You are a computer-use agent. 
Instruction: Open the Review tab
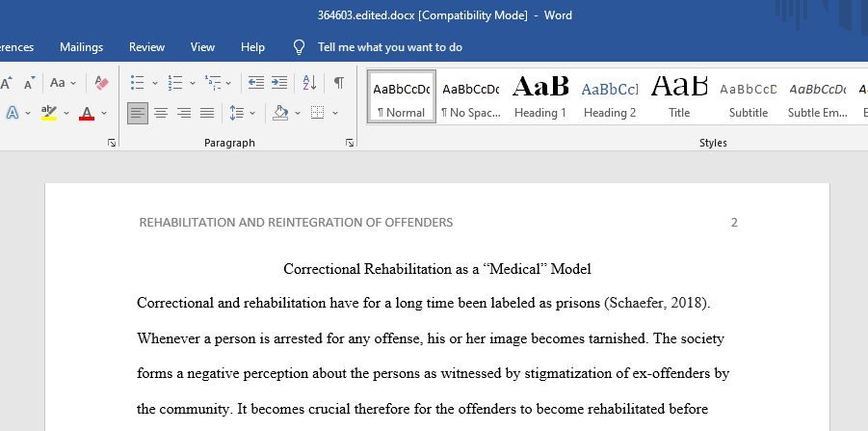coord(146,47)
